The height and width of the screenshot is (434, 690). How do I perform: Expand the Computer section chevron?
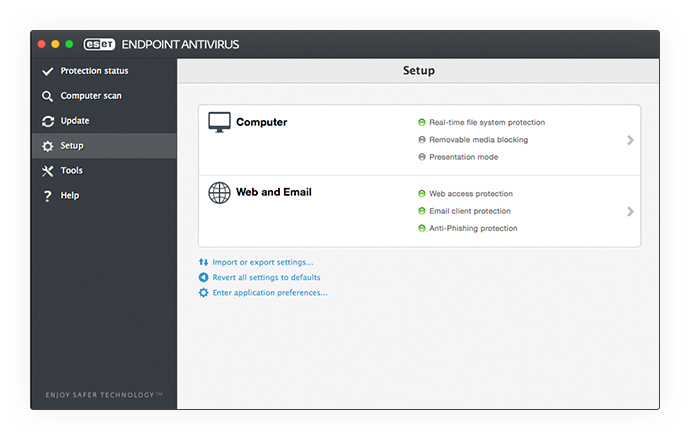630,140
